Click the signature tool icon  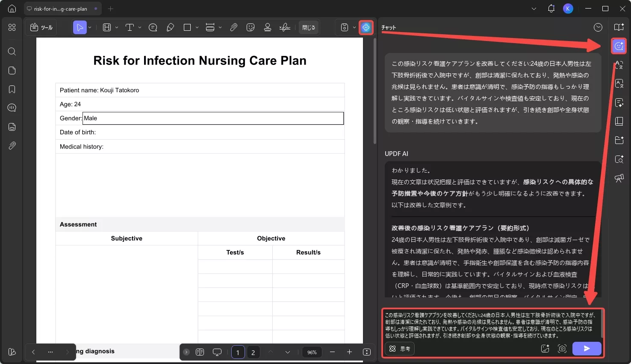point(285,27)
